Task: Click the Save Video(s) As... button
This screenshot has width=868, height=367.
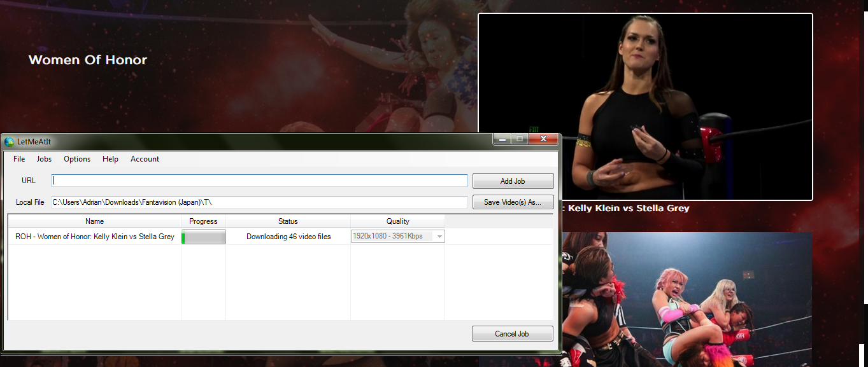Action: 513,202
